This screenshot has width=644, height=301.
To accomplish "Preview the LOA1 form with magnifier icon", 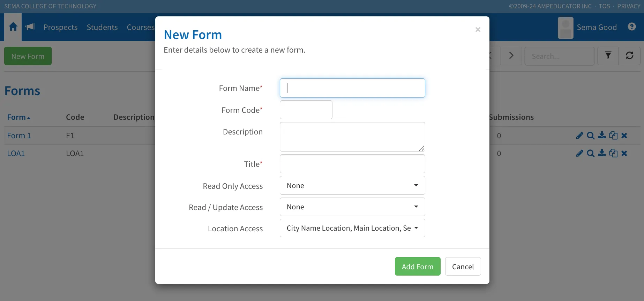I will (x=591, y=153).
